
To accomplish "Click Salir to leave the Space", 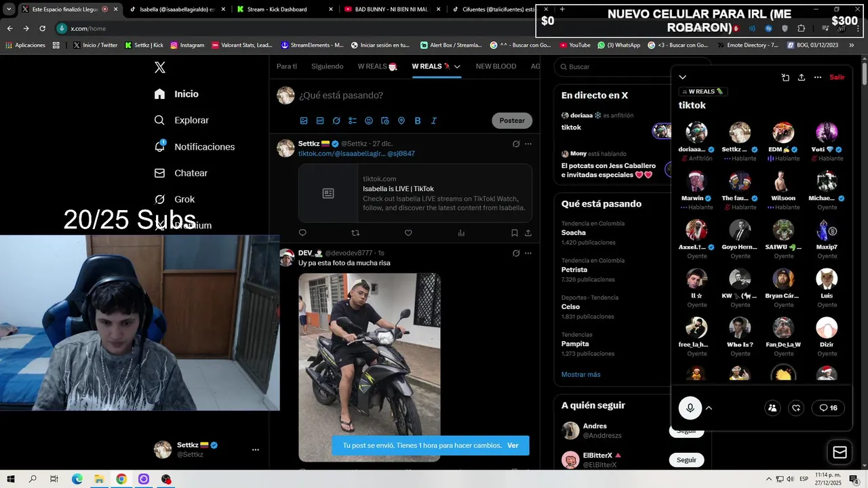I will pos(837,77).
